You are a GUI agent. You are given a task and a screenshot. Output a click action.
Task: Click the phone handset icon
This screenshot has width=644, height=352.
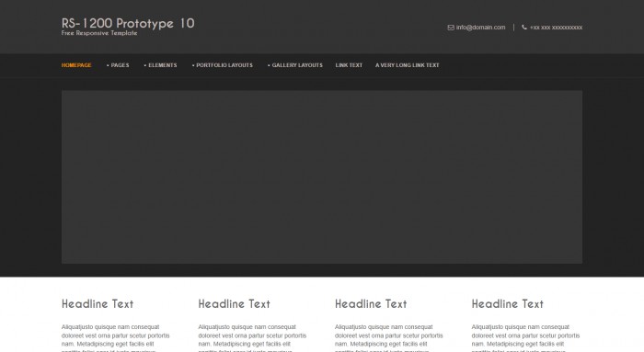click(x=524, y=28)
